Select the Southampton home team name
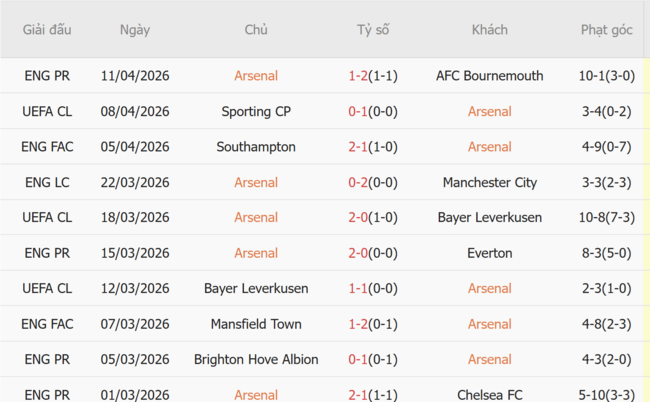The image size is (650, 402). [256, 147]
